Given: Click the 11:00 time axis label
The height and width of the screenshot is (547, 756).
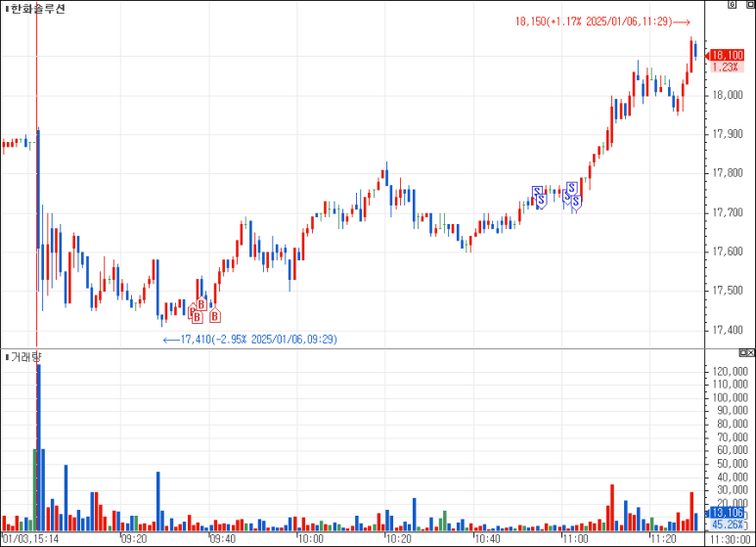Looking at the screenshot, I should (x=576, y=539).
